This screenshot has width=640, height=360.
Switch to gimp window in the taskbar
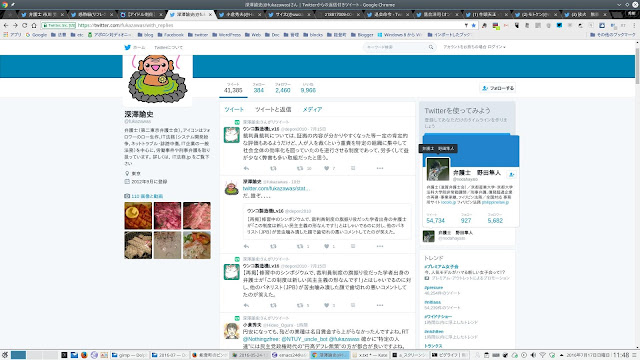pos(129,355)
